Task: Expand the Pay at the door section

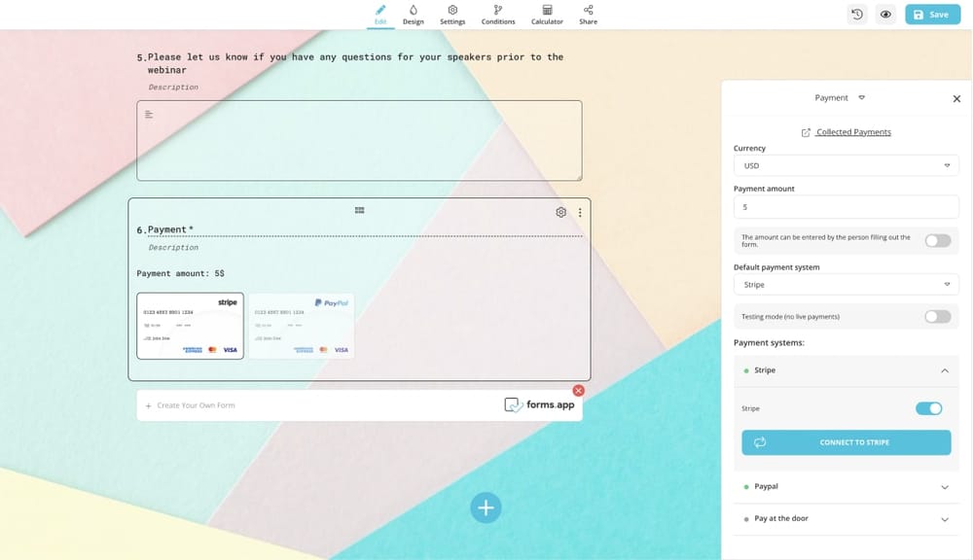Action: click(846, 519)
